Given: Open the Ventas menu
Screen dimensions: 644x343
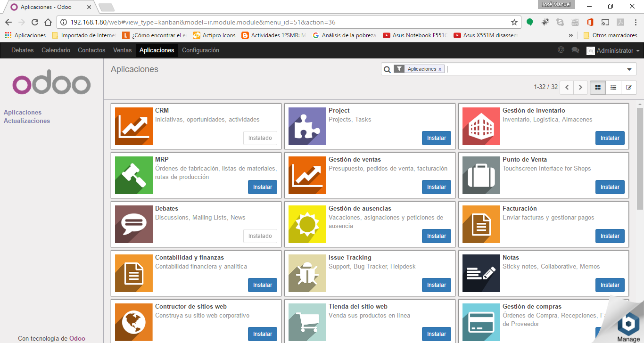Looking at the screenshot, I should (x=122, y=50).
